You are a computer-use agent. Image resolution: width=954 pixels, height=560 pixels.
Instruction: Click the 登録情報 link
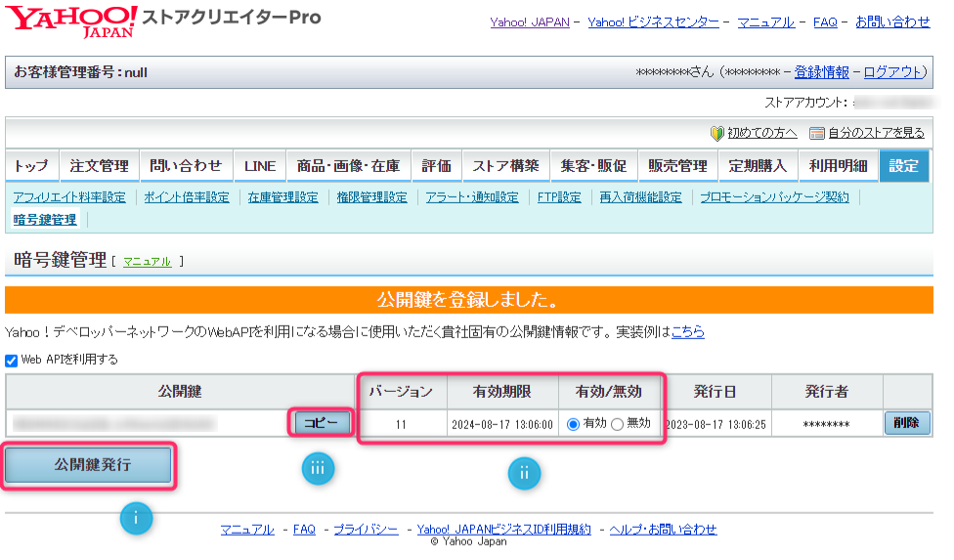(821, 72)
